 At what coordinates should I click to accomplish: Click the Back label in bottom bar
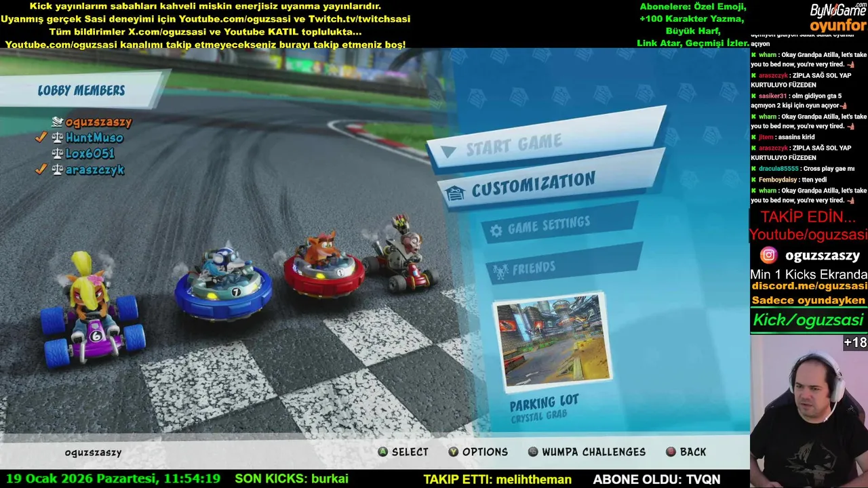(693, 452)
